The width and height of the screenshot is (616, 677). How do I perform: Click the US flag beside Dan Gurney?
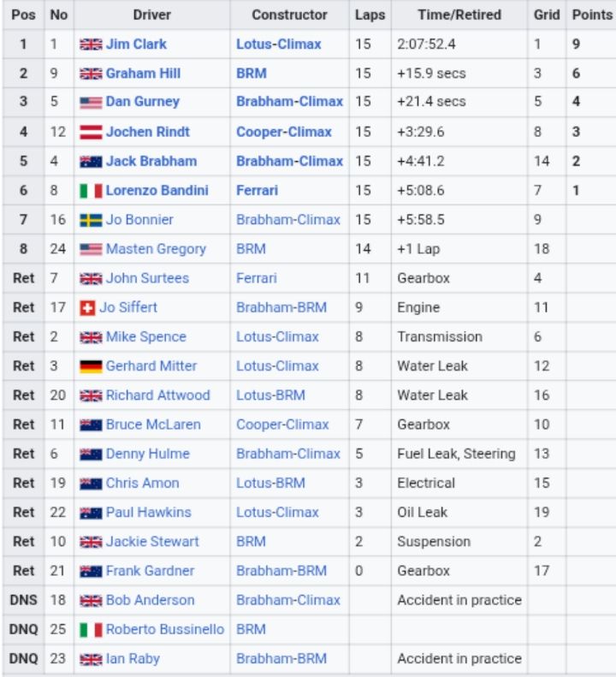click(x=91, y=103)
